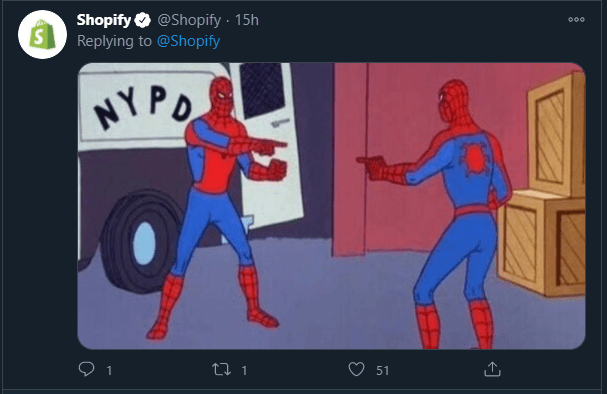Image resolution: width=607 pixels, height=394 pixels.
Task: Like the tweet with the heart icon
Action: tap(356, 369)
